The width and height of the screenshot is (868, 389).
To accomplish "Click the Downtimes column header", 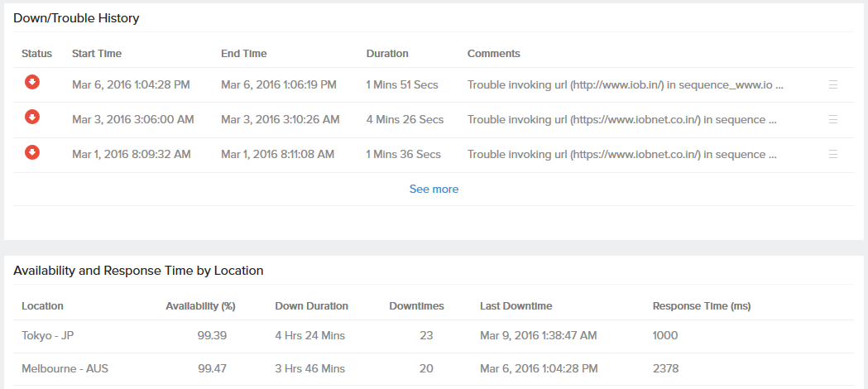I will [416, 306].
